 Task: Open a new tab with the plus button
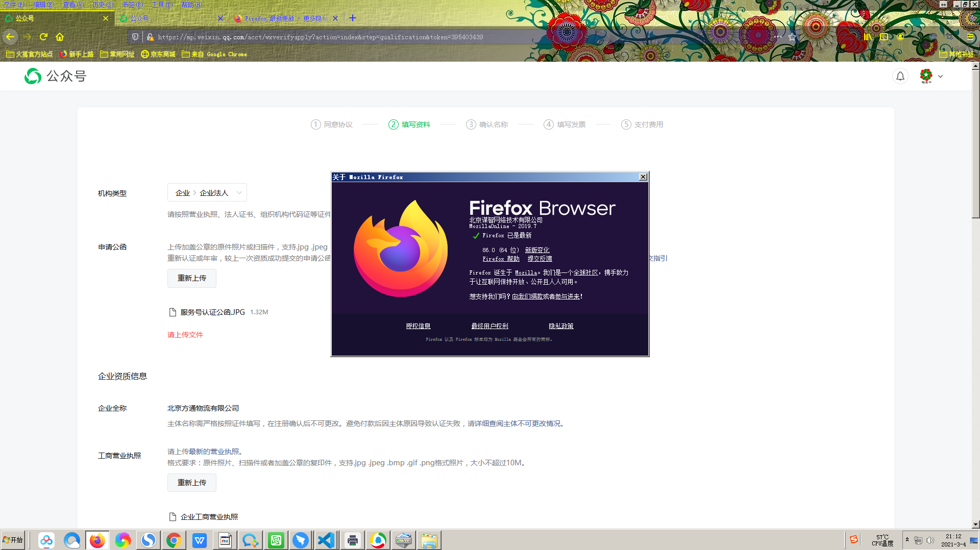point(353,18)
